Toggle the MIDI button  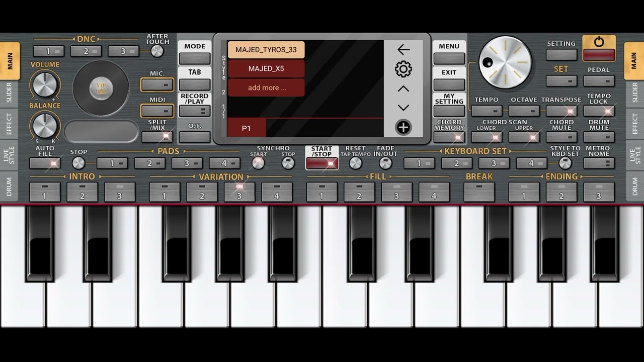pyautogui.click(x=157, y=111)
